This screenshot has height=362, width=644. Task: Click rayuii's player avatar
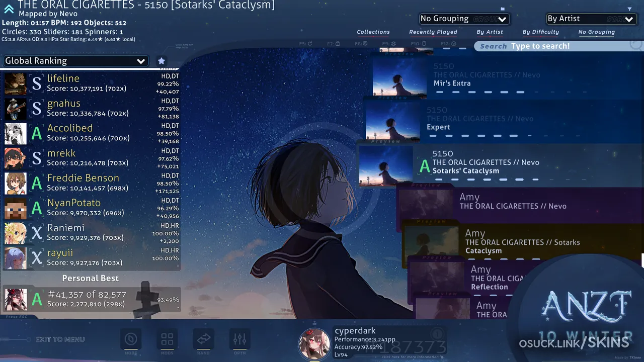16,258
